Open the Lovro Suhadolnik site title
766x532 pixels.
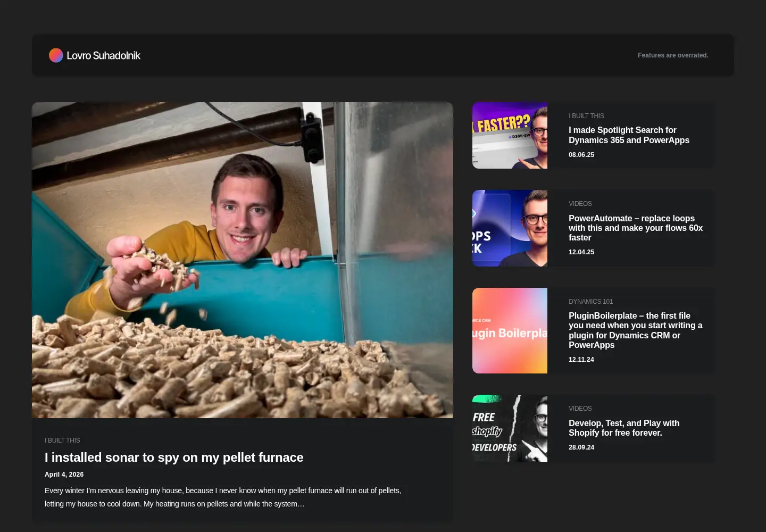[103, 55]
